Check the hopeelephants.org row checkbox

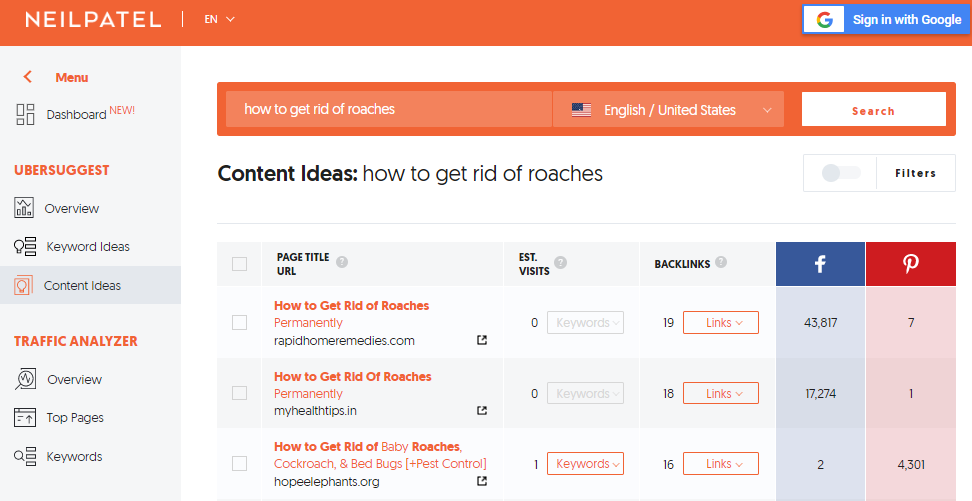(x=239, y=464)
